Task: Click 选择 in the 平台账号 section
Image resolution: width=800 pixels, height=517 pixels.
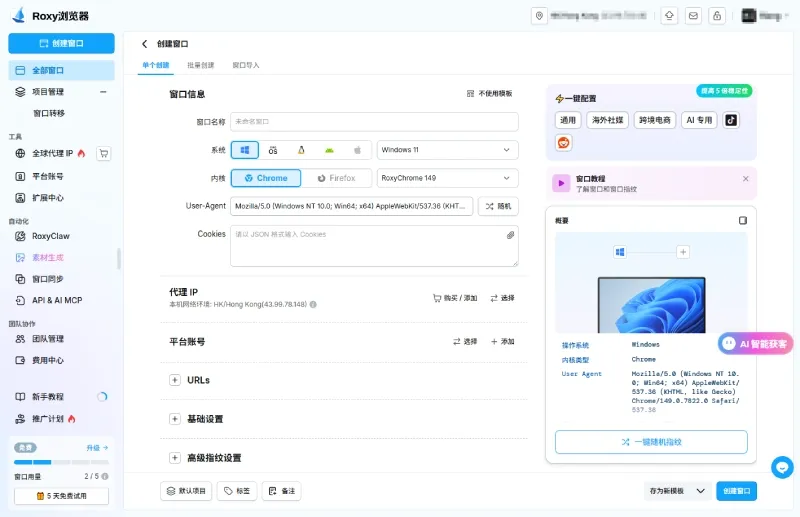Action: pos(465,341)
